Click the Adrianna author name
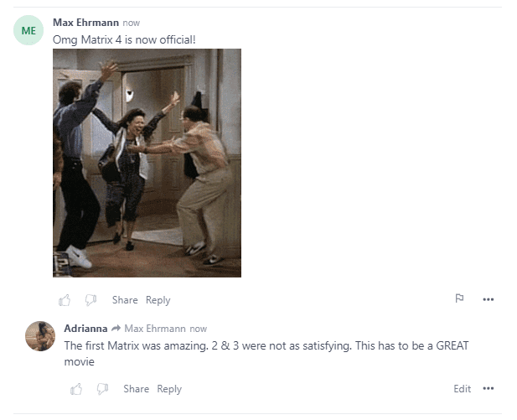 (x=85, y=329)
